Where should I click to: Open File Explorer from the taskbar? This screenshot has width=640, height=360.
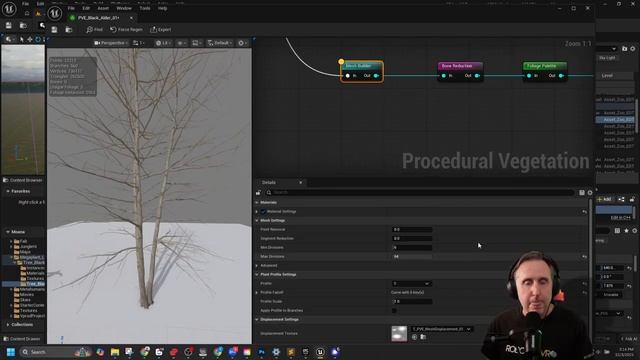click(115, 351)
